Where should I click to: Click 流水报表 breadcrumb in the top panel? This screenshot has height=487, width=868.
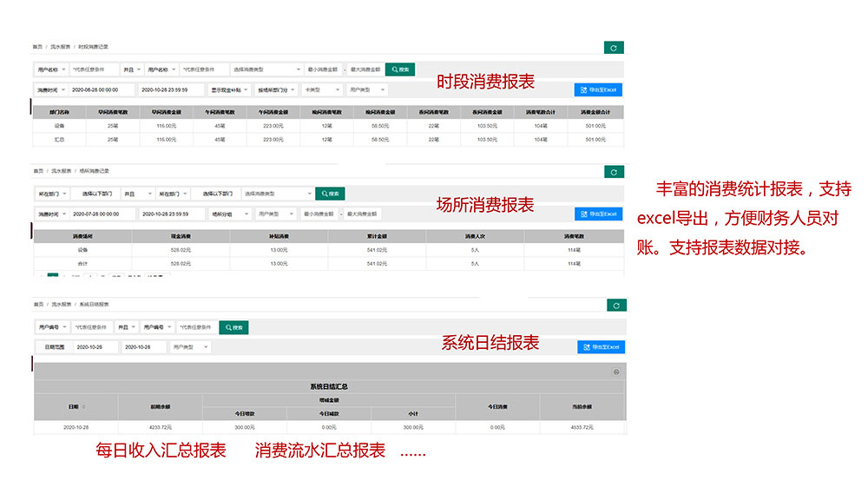61,47
